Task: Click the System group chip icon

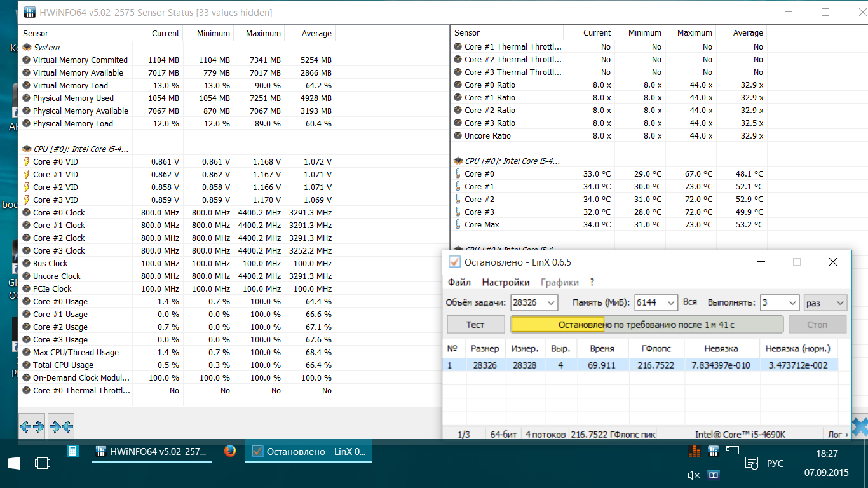Action: pyautogui.click(x=27, y=47)
